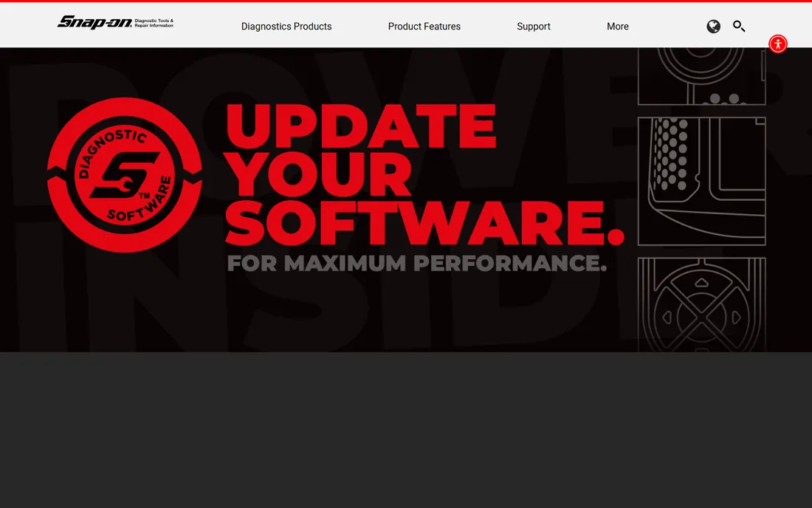
Task: Open the red accessibility widget button
Action: (x=777, y=44)
